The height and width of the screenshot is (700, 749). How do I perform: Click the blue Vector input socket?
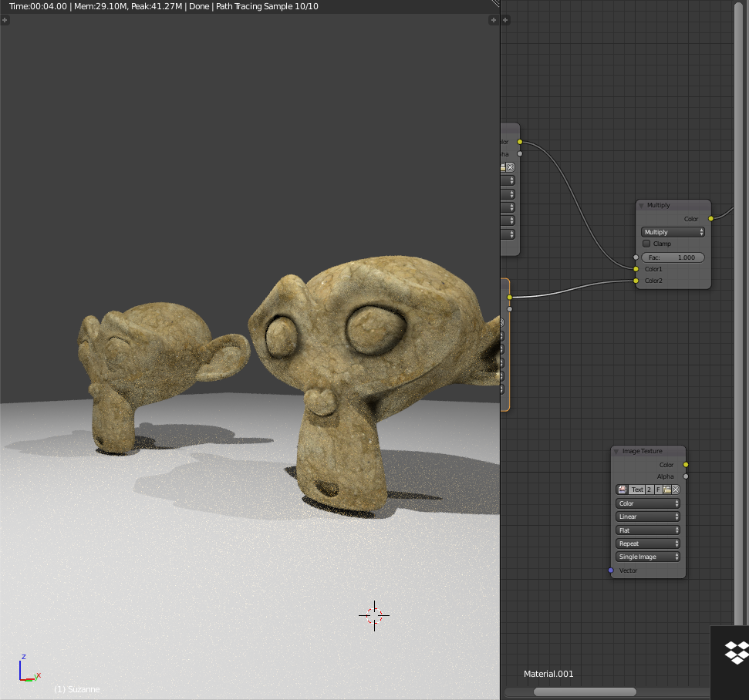tap(611, 570)
